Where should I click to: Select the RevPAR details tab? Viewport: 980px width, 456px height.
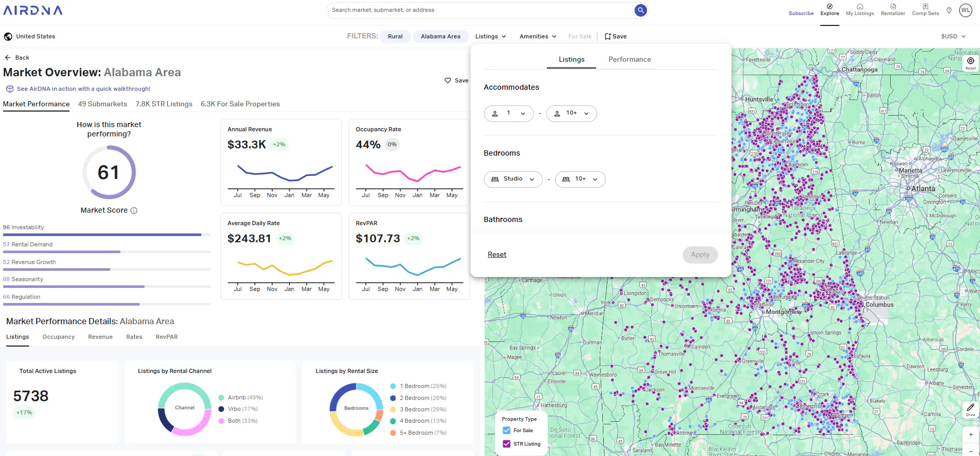(167, 337)
